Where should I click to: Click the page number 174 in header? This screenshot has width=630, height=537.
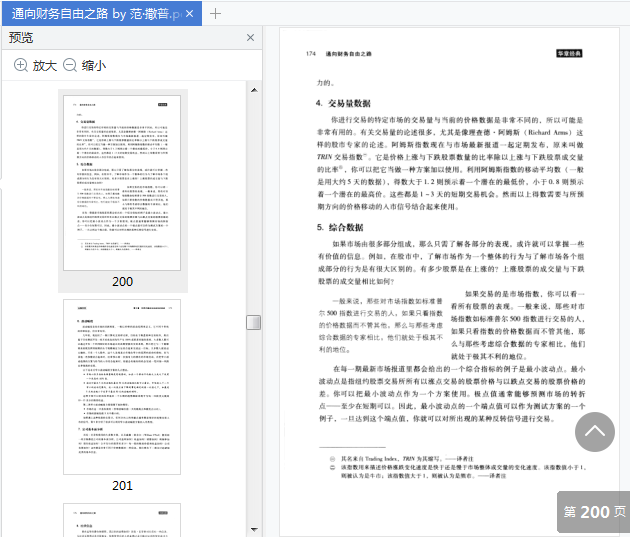[311, 53]
